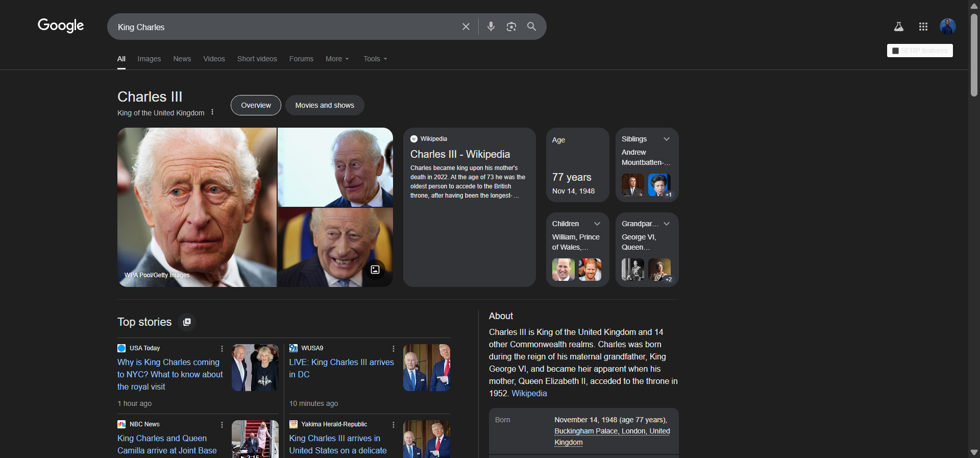Viewport: 980px width, 458px height.
Task: Open the Google apps grid
Action: pos(923,27)
